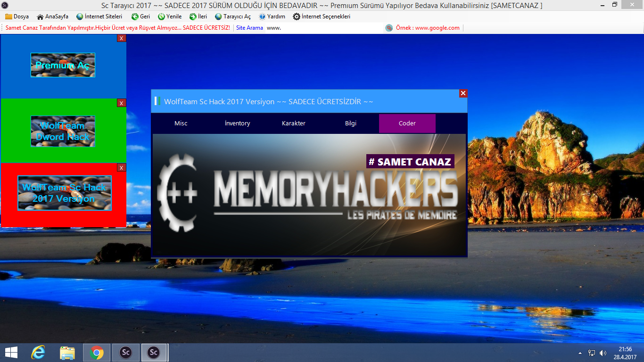644x362 pixels.
Task: Close the green Dword Hack panel
Action: [121, 103]
